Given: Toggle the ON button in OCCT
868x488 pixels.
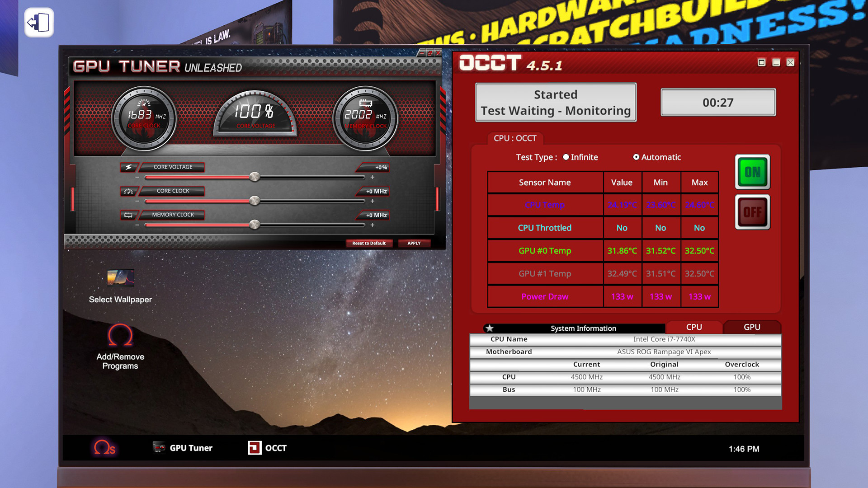Looking at the screenshot, I should tap(752, 172).
